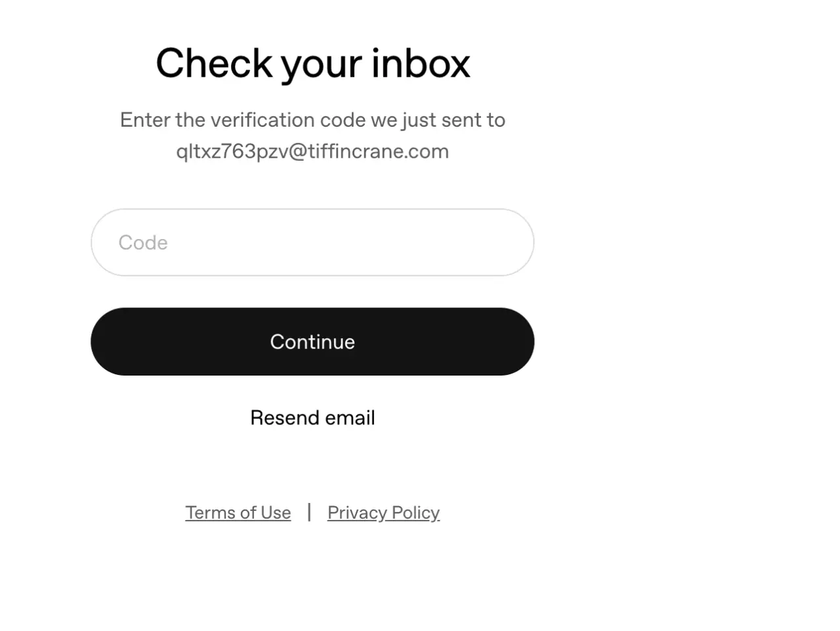Place cursor in field with Code placeholder

(x=312, y=242)
